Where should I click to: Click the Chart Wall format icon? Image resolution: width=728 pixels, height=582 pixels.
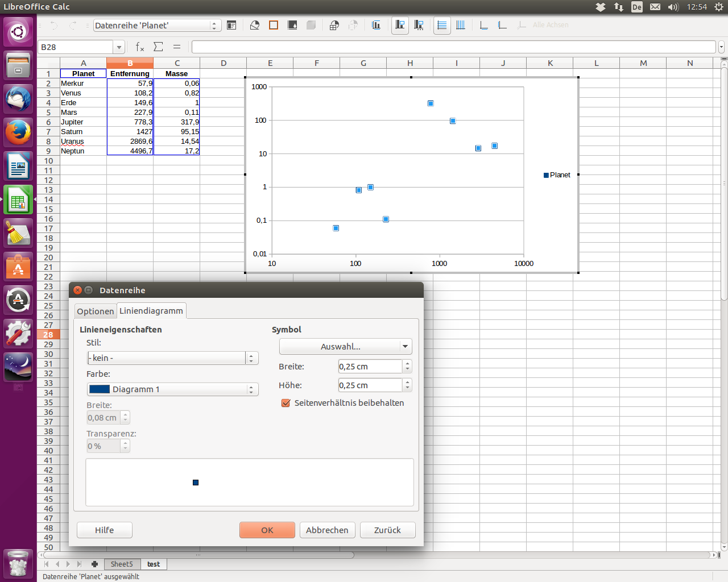(292, 25)
